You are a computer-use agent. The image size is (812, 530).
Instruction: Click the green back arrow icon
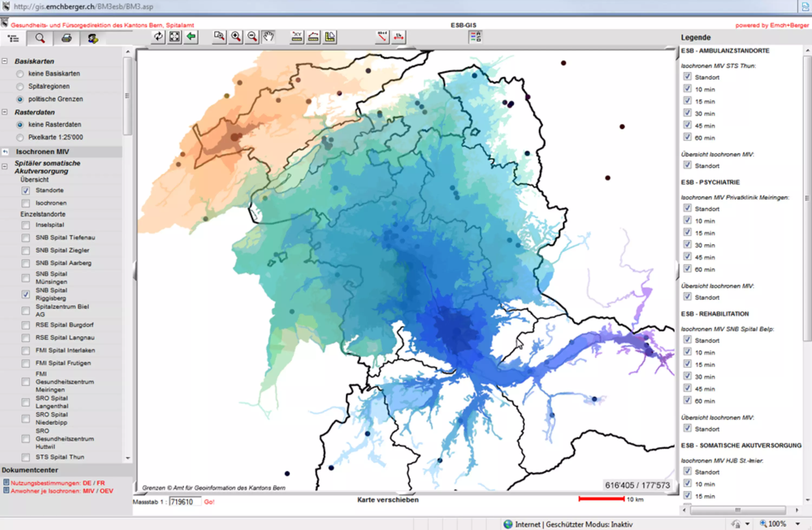pos(191,37)
